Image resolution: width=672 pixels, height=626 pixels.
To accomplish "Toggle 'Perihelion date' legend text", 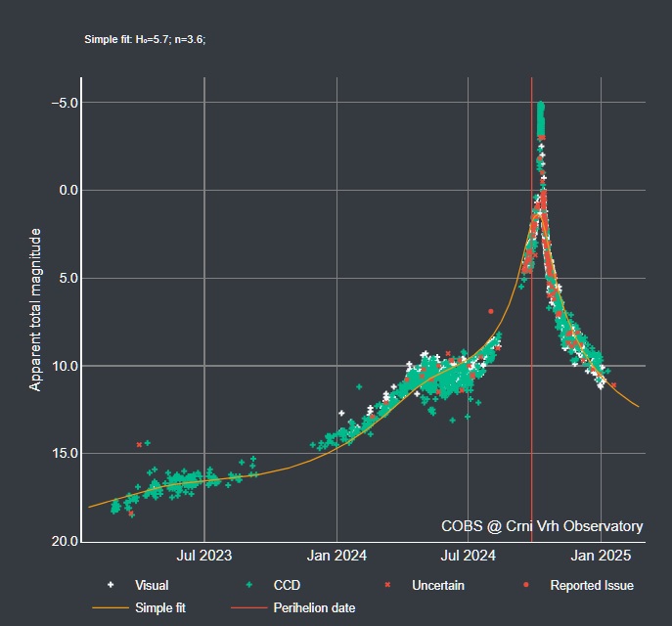I will (x=314, y=607).
